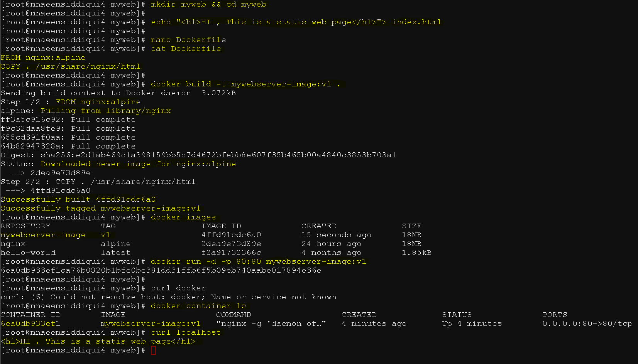Click the PORTS column header
This screenshot has height=364, width=638.
click(555, 315)
